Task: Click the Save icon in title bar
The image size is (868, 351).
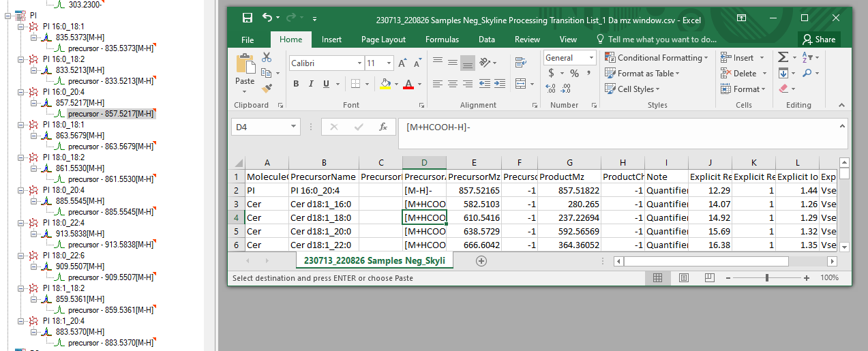Action: click(247, 18)
